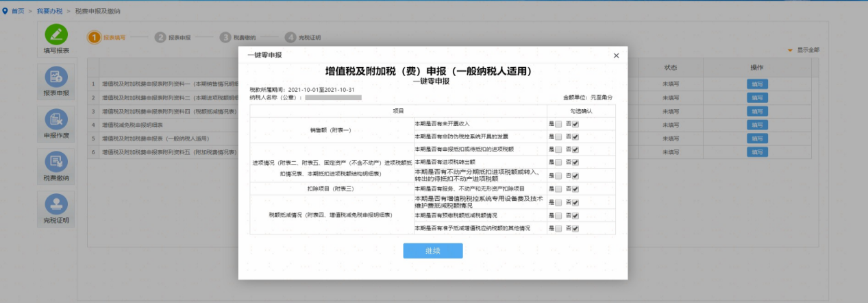Click 销售额（附表一）cell in dialog
The image size is (868, 303).
pos(332,130)
